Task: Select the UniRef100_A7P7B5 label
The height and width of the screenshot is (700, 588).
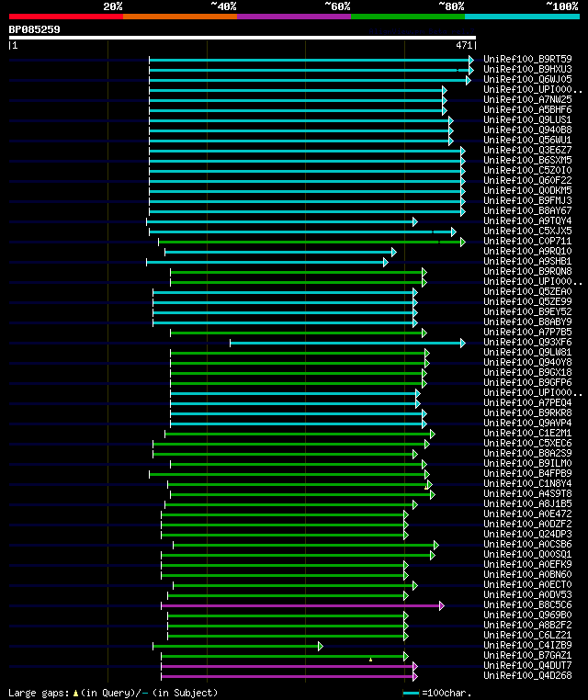Action: click(527, 333)
